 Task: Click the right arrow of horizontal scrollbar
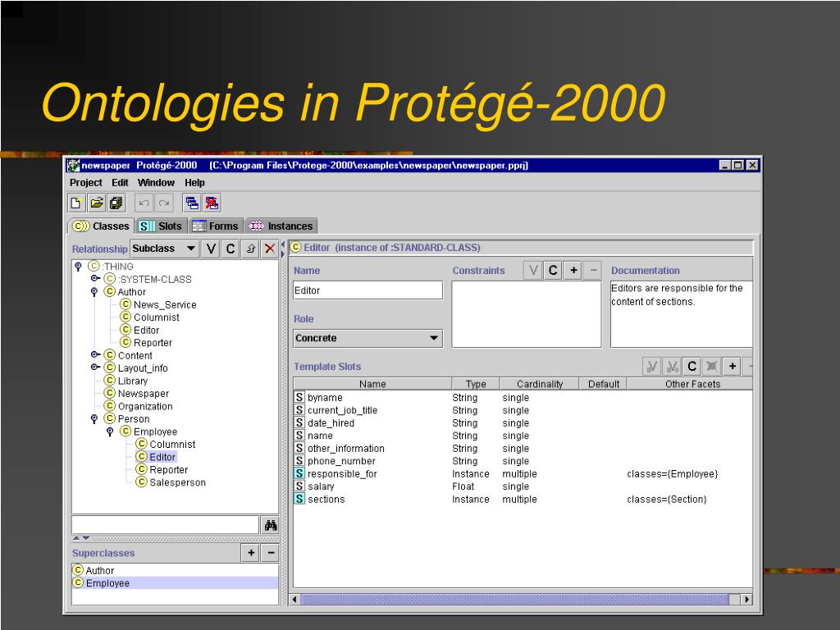[x=746, y=600]
